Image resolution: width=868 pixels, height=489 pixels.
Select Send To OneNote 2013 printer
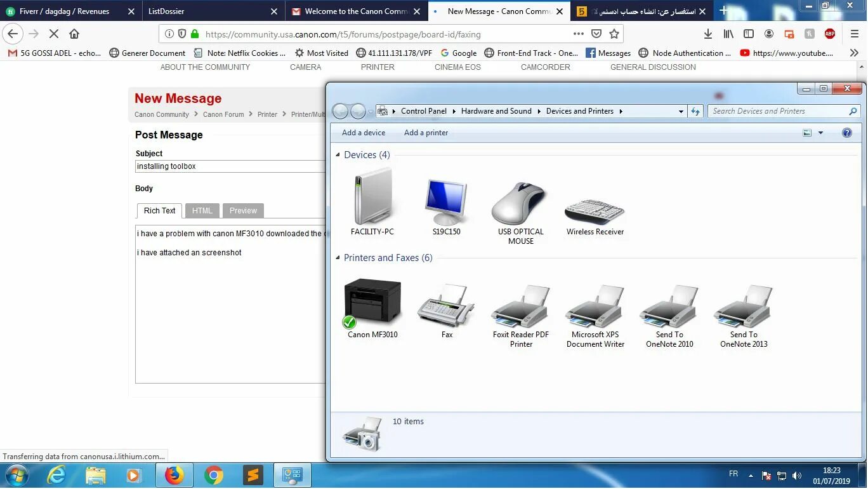(744, 305)
